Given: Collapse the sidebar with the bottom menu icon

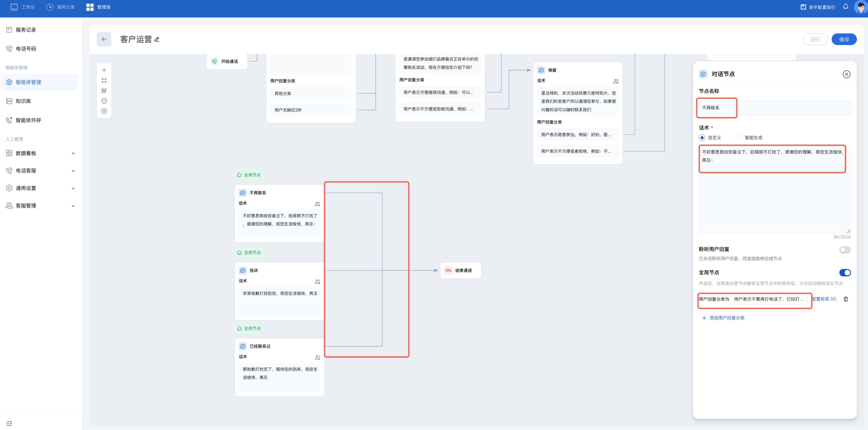Looking at the screenshot, I should coord(9,423).
